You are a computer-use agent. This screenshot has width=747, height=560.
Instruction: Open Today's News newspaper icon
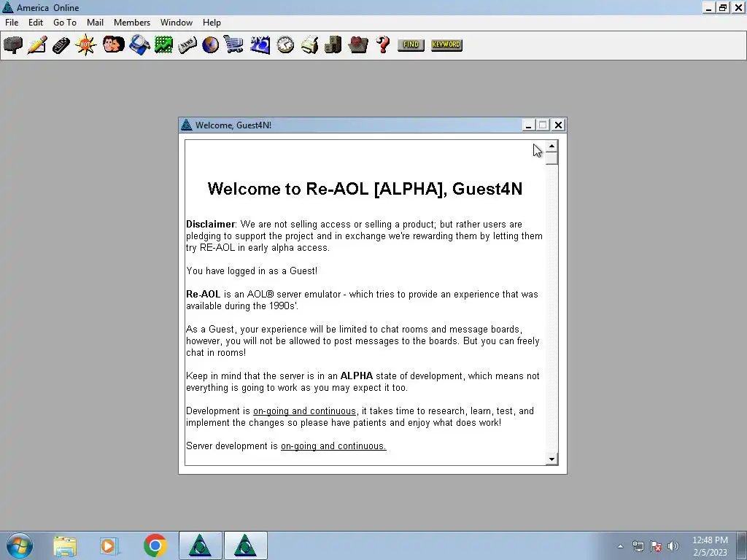click(x=187, y=44)
